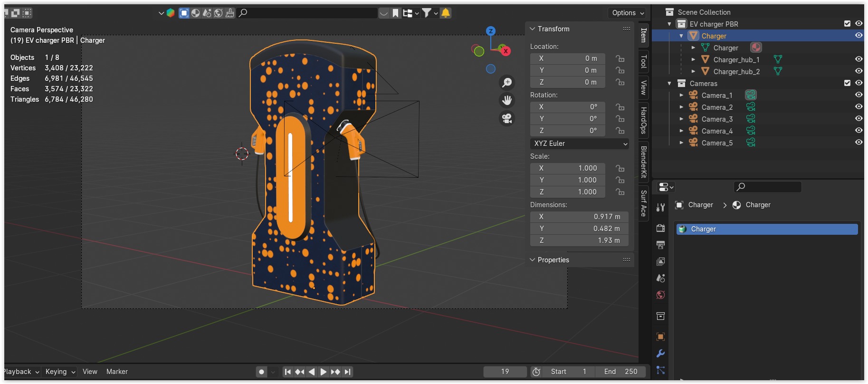Collapse the Cameras collection tree
This screenshot has height=384, width=868.
click(x=669, y=83)
